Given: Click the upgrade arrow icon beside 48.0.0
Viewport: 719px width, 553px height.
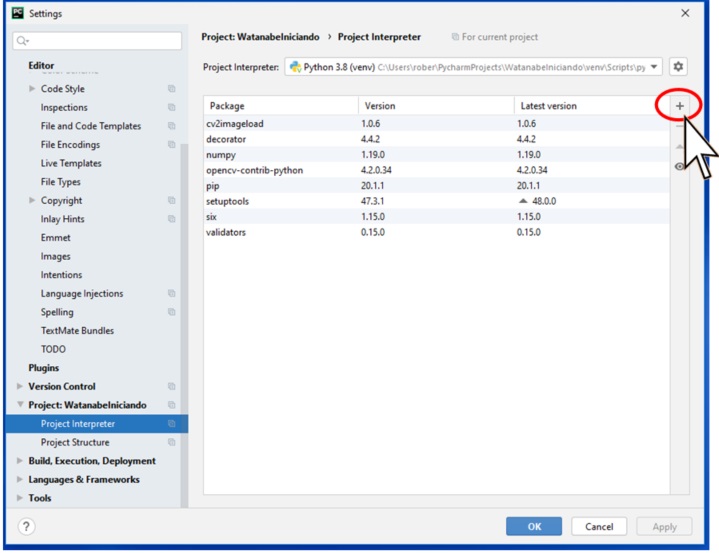Looking at the screenshot, I should point(522,200).
